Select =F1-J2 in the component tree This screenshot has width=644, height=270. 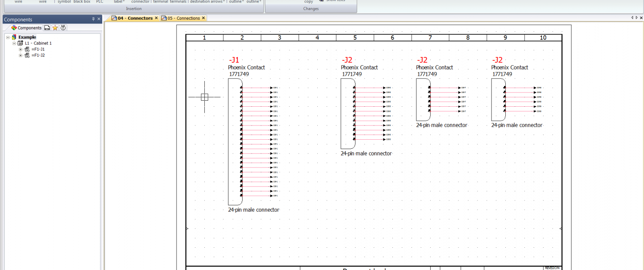point(38,55)
